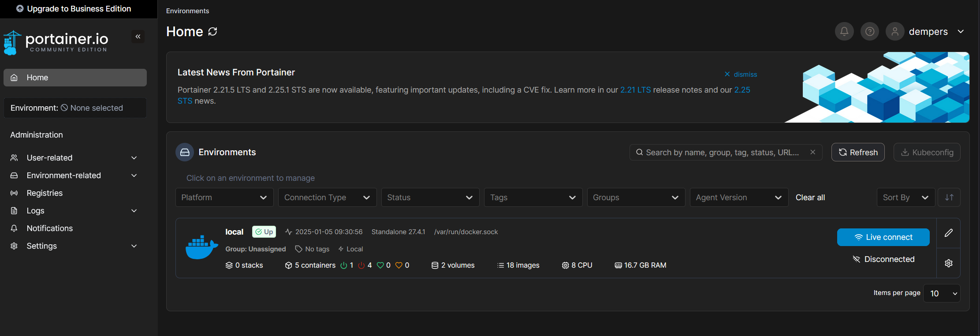
Task: Click Live connect for the local environment
Action: [883, 237]
